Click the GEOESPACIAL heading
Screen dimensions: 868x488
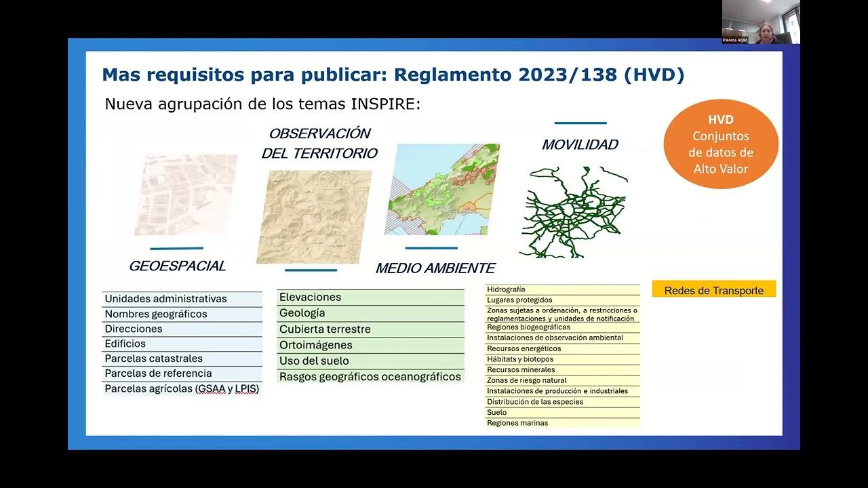tap(177, 266)
